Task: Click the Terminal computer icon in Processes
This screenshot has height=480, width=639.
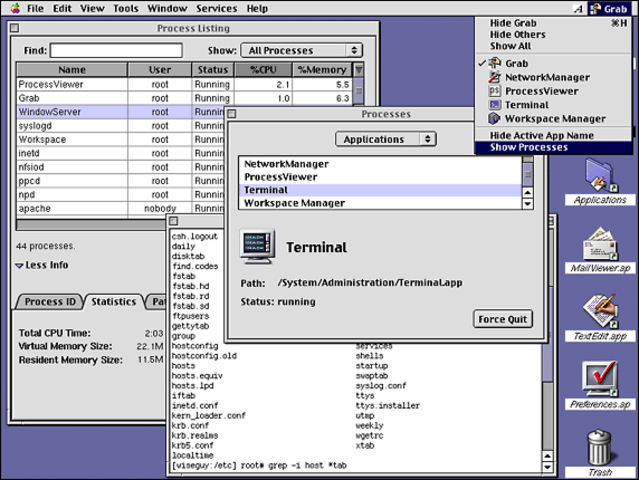Action: click(257, 247)
